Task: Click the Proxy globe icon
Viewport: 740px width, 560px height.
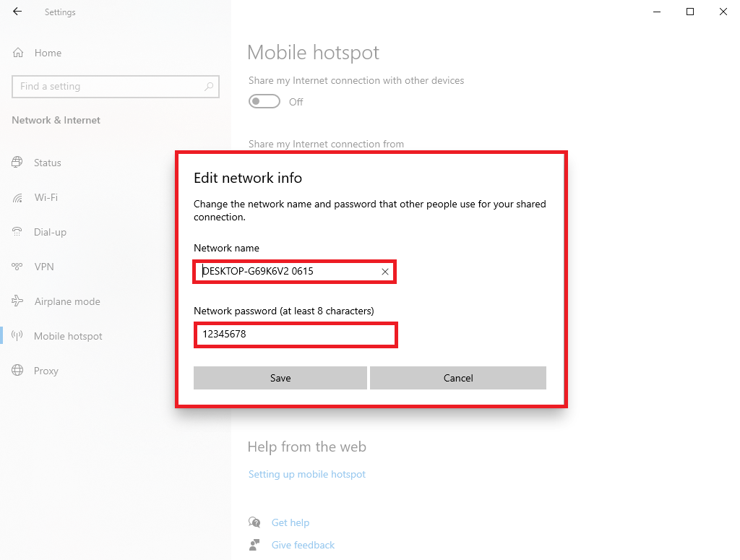Action: (x=17, y=371)
